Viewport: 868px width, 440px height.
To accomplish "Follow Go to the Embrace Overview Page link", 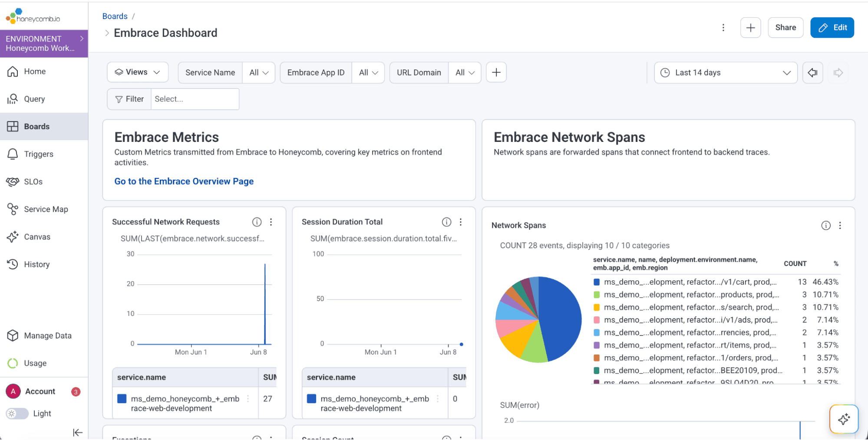I will (184, 181).
